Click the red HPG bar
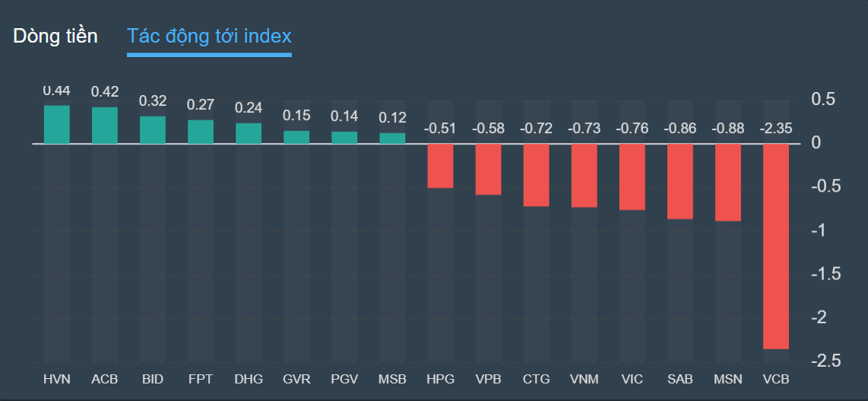 point(440,165)
